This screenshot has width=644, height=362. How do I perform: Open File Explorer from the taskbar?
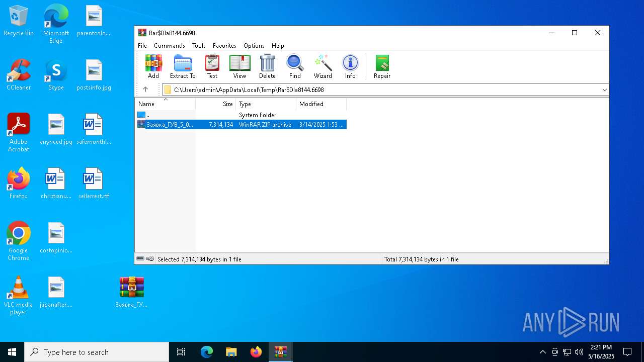pos(231,352)
